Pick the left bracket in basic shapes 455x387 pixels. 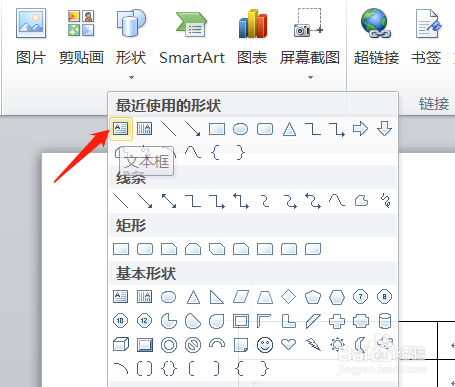tap(192, 369)
